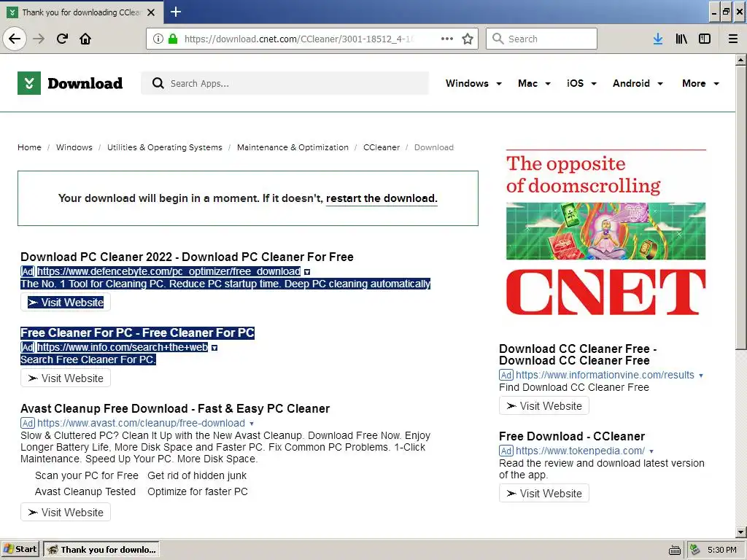The height and width of the screenshot is (560, 747).
Task: Open the Windows Start button
Action: pyautogui.click(x=20, y=550)
